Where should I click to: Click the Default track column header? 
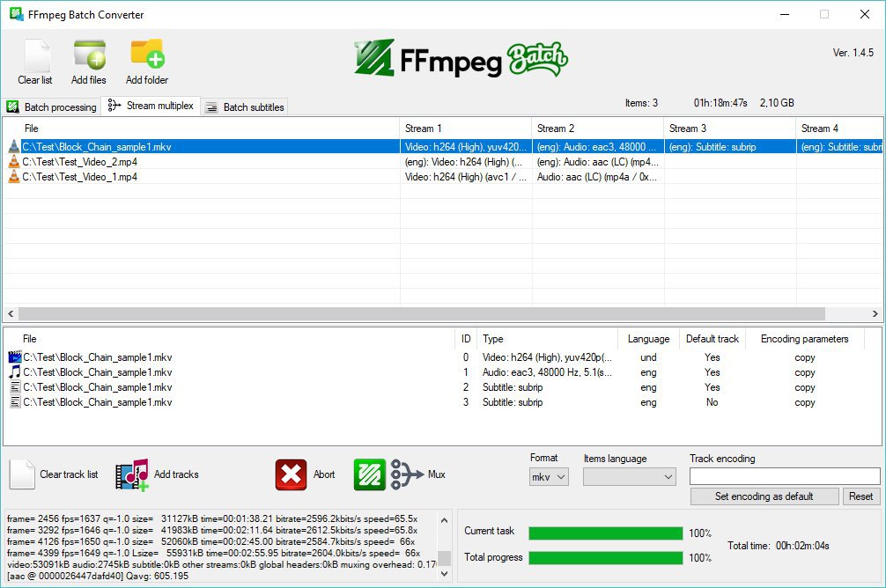[x=712, y=339]
